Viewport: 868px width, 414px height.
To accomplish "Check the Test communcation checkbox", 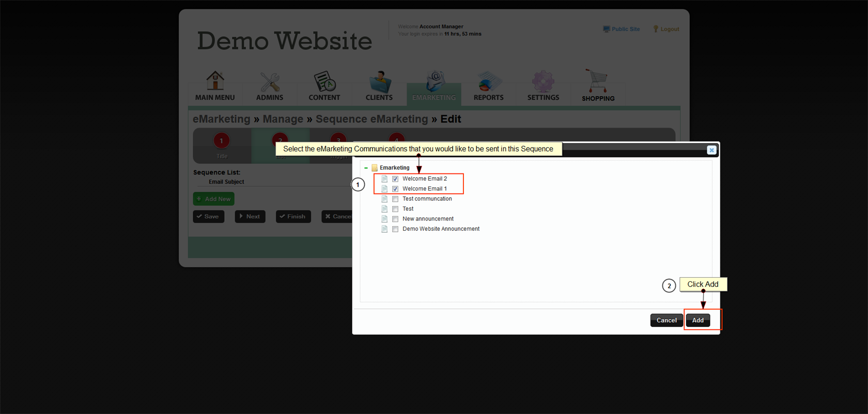I will point(395,199).
